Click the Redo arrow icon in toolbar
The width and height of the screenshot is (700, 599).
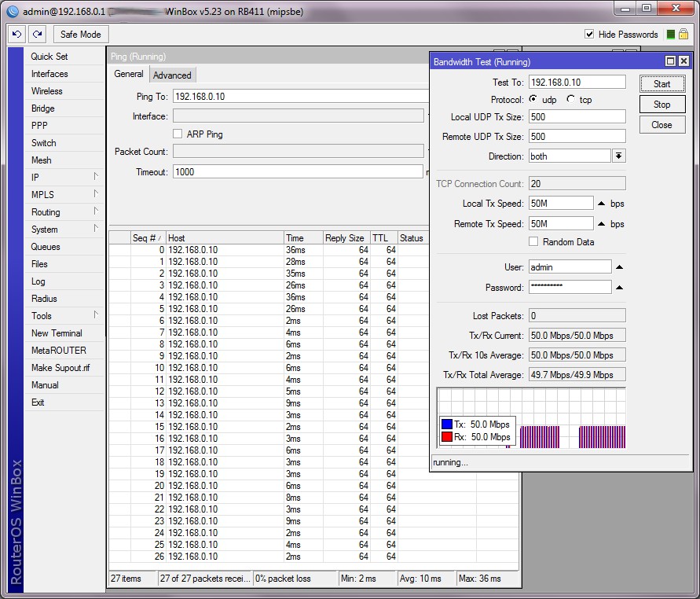(37, 35)
